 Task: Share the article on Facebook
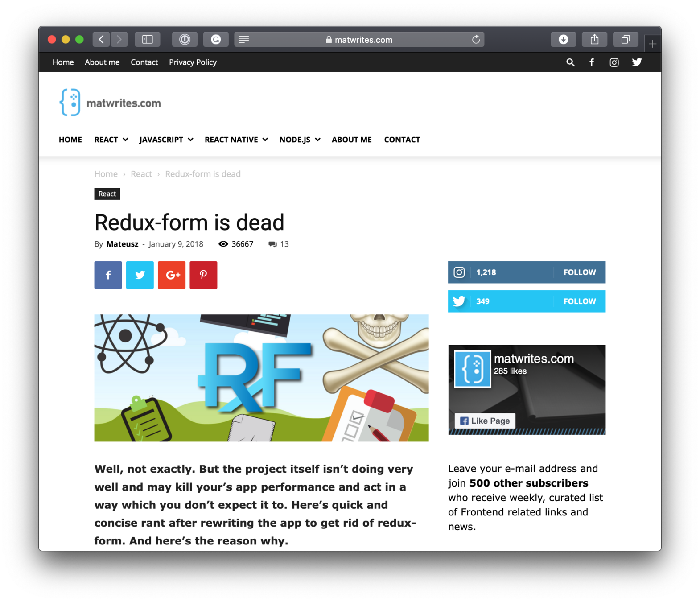tap(108, 275)
